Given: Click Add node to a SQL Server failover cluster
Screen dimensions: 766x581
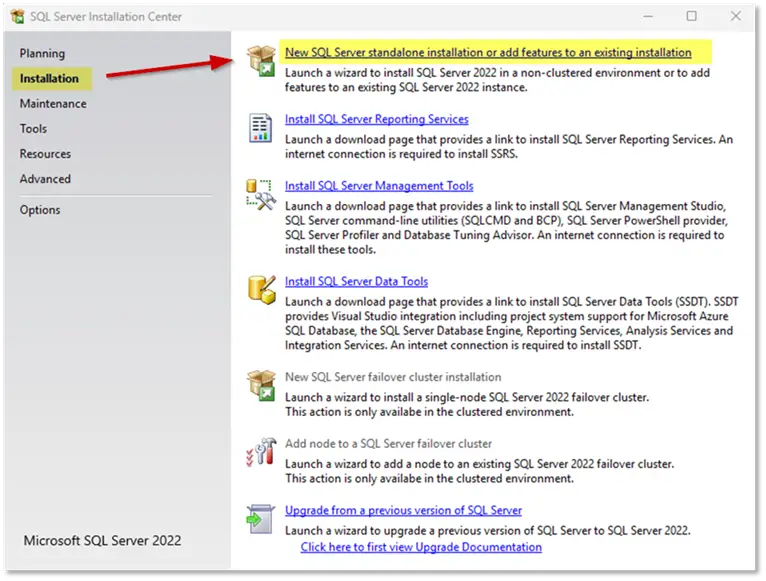Looking at the screenshot, I should coord(388,444).
